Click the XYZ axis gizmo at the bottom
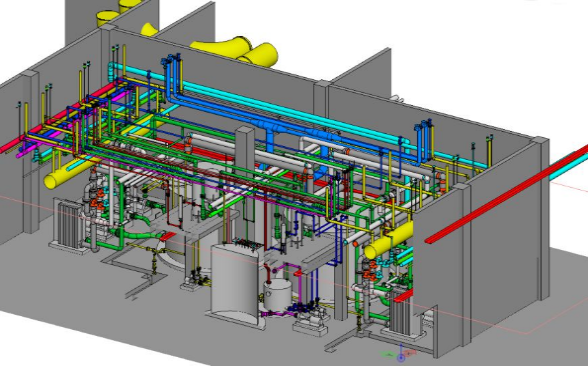This screenshot has height=366, width=588. click(x=400, y=354)
